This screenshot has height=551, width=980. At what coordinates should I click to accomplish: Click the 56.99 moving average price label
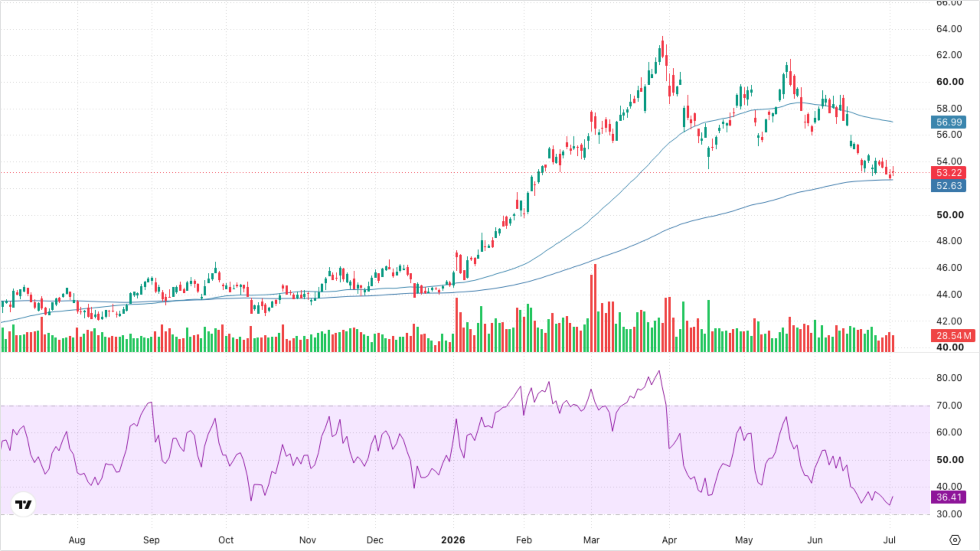tap(949, 122)
